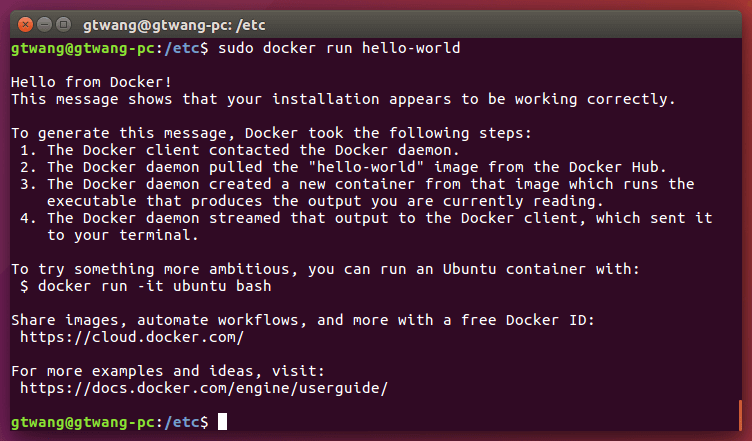The height and width of the screenshot is (441, 752).
Task: Click the cursor block at the prompt
Action: [223, 422]
